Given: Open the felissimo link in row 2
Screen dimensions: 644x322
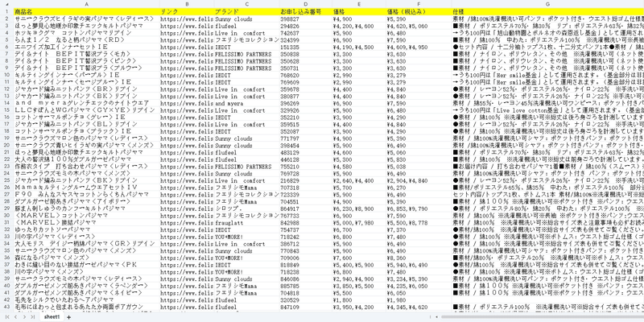Looking at the screenshot, I should tap(187, 19).
